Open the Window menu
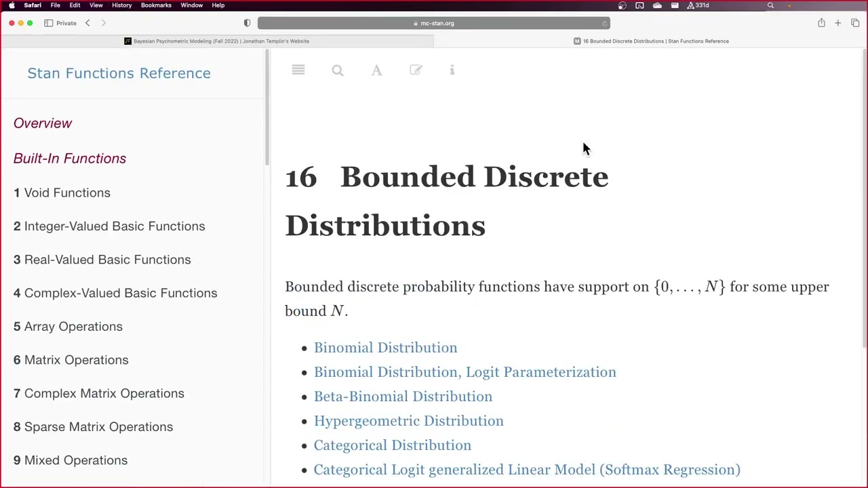 click(x=192, y=5)
